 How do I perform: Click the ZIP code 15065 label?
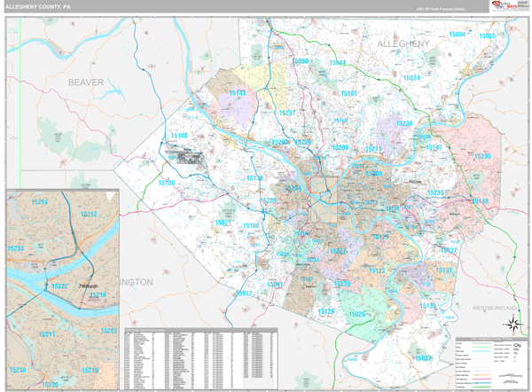point(487,36)
